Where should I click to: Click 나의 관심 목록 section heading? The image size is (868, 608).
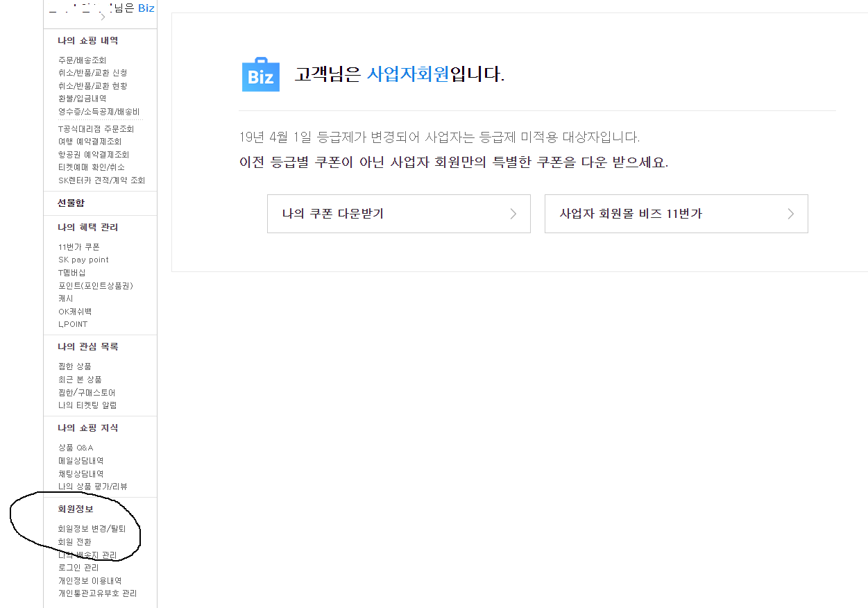coord(88,346)
